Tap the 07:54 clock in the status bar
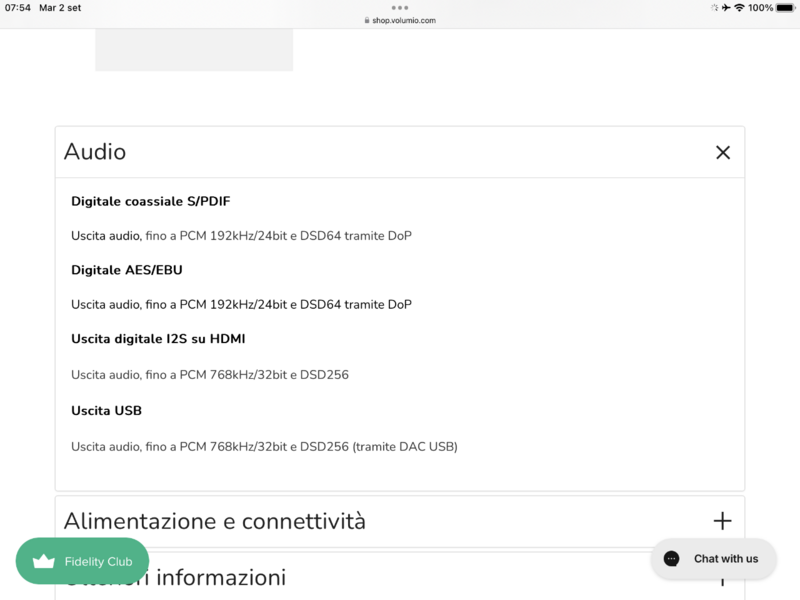Viewport: 800px width, 600px height. (18, 8)
